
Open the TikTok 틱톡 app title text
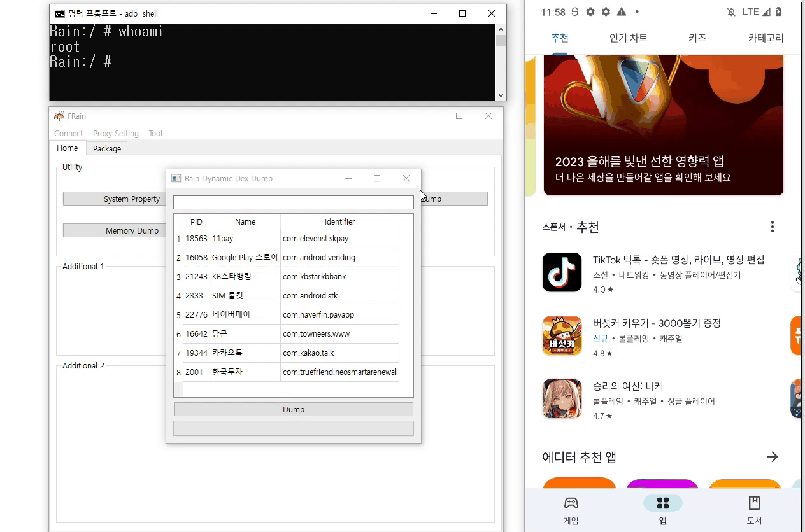[678, 260]
